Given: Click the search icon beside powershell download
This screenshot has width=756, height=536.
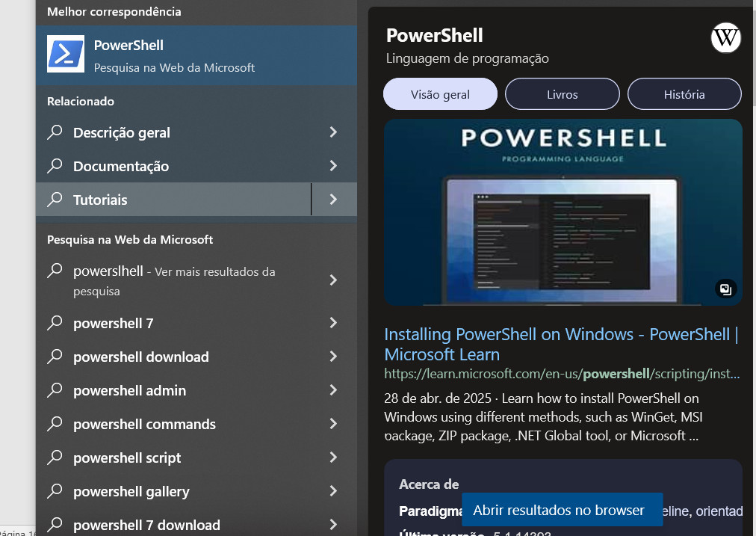Looking at the screenshot, I should pos(55,357).
